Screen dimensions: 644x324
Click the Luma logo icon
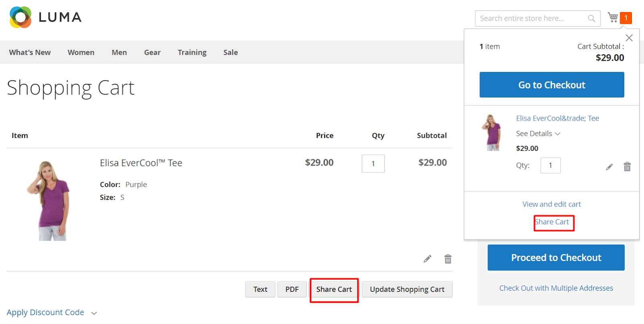tap(21, 17)
